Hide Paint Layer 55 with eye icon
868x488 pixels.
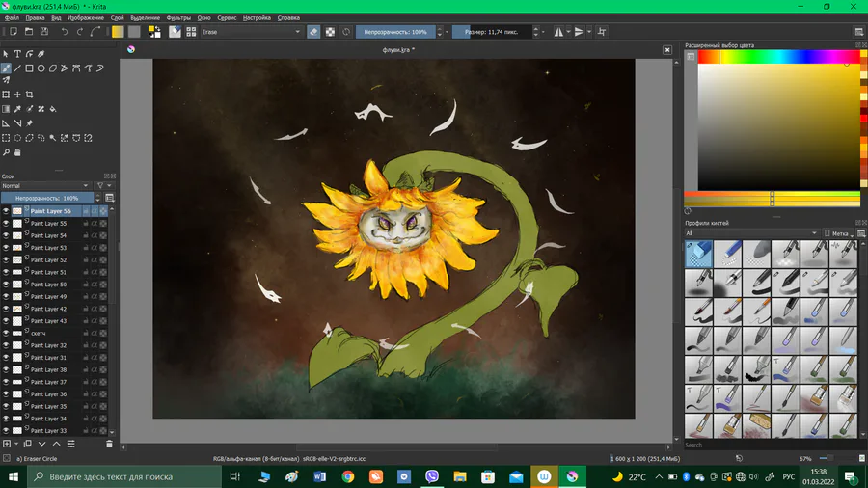(x=6, y=223)
